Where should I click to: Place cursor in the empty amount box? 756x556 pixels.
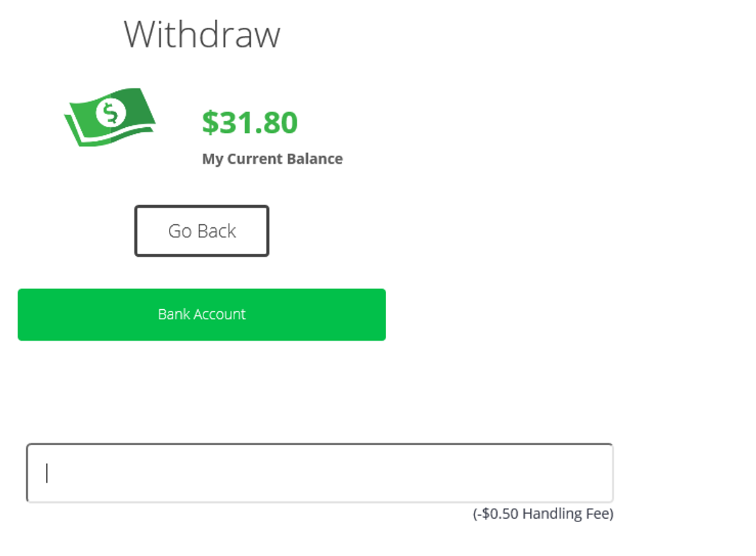[319, 473]
